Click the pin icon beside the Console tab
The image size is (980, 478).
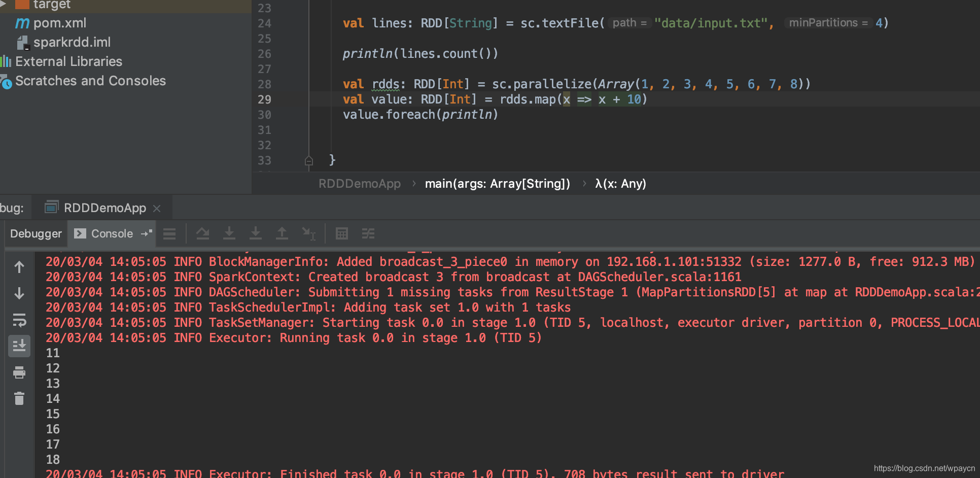pos(147,233)
